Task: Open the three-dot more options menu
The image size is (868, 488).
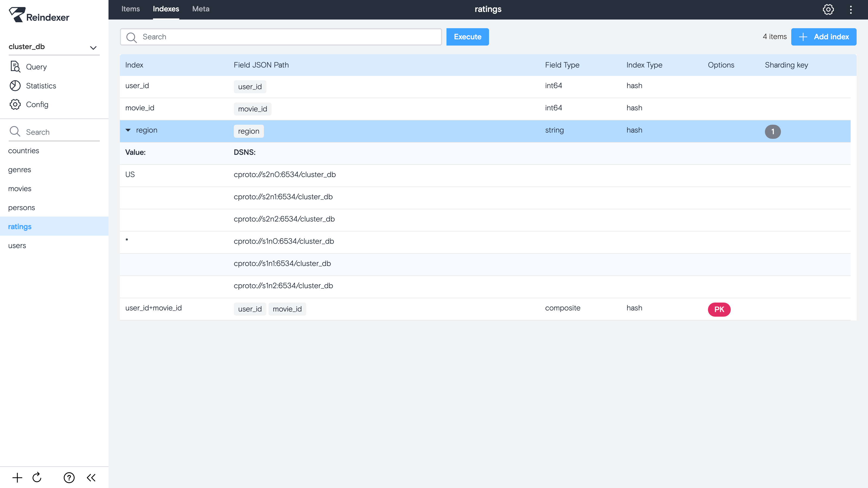Action: 851,9
